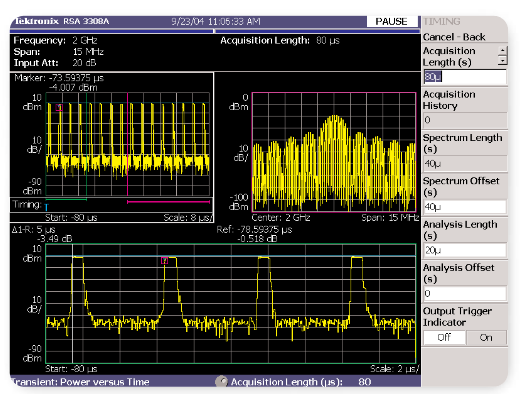Click the green vertical cursor line in overview
Viewport: 520px width, 394px height.
pos(86,144)
